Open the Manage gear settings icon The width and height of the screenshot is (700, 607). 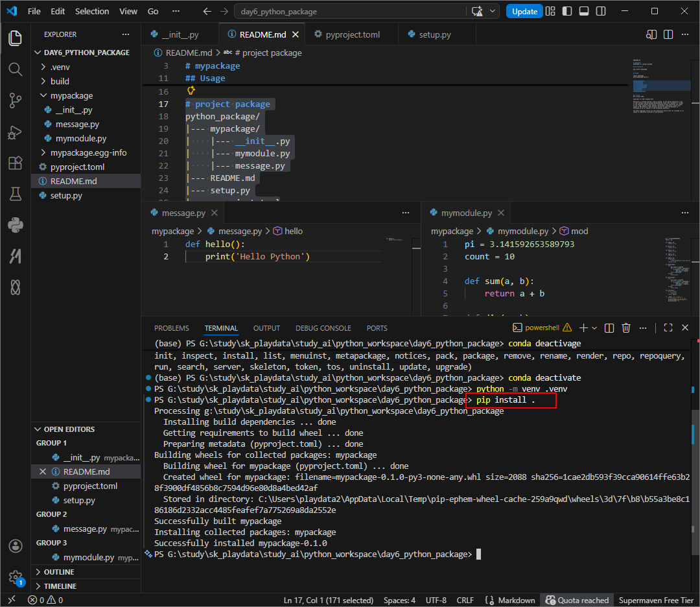pos(15,577)
